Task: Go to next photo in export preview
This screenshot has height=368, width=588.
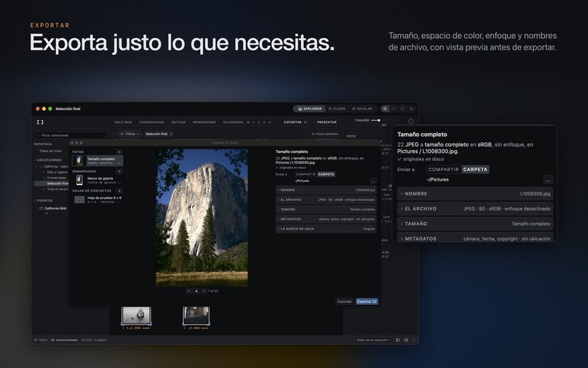Action: coord(204,291)
